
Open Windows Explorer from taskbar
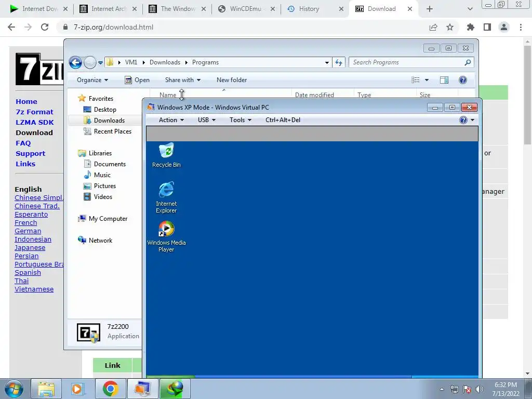pyautogui.click(x=46, y=389)
